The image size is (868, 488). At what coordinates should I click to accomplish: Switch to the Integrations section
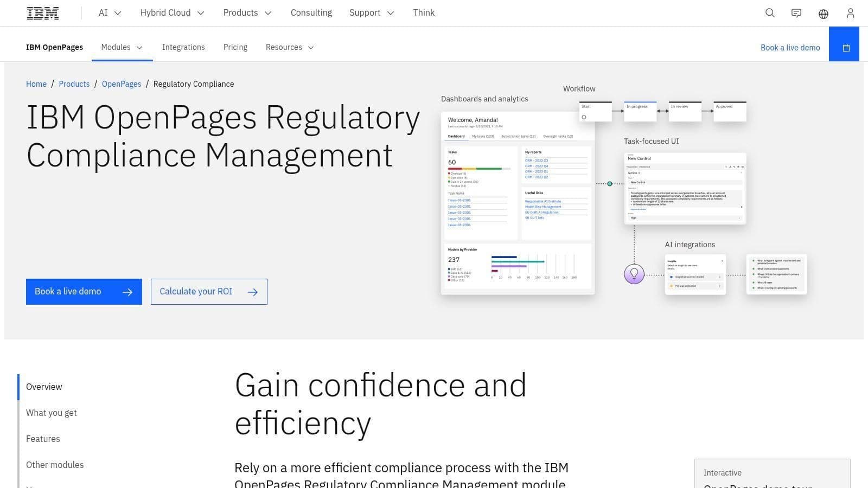click(183, 47)
